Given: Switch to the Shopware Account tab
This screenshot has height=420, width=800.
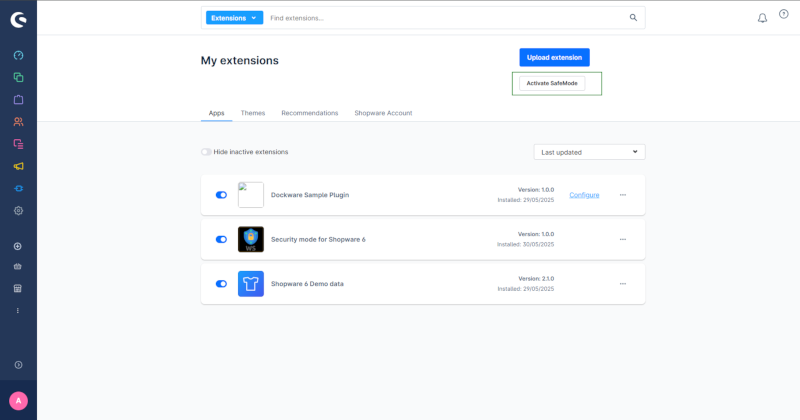Looking at the screenshot, I should 383,113.
